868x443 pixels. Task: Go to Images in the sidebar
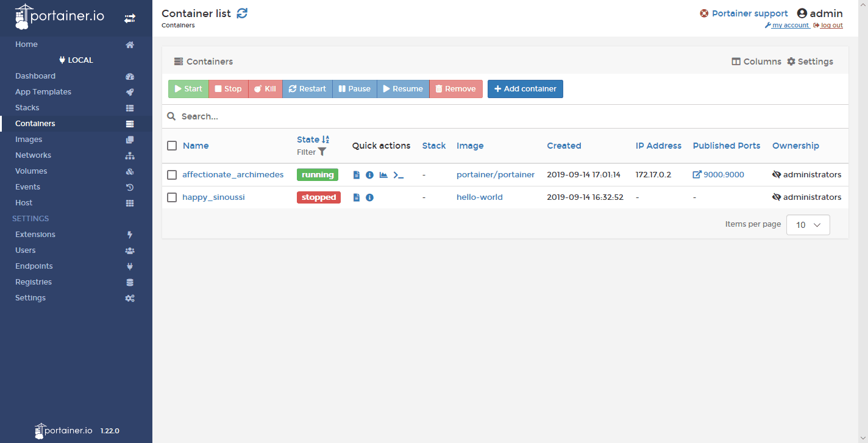pos(29,140)
